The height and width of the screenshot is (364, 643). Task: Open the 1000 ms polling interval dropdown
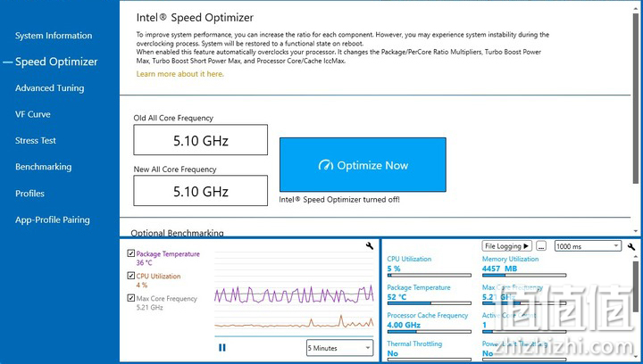point(588,246)
